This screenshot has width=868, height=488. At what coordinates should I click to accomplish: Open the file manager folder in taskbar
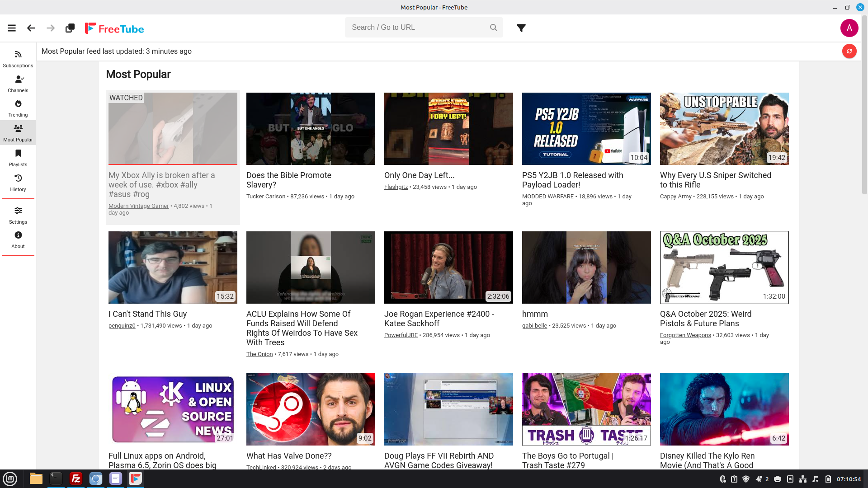(x=36, y=479)
